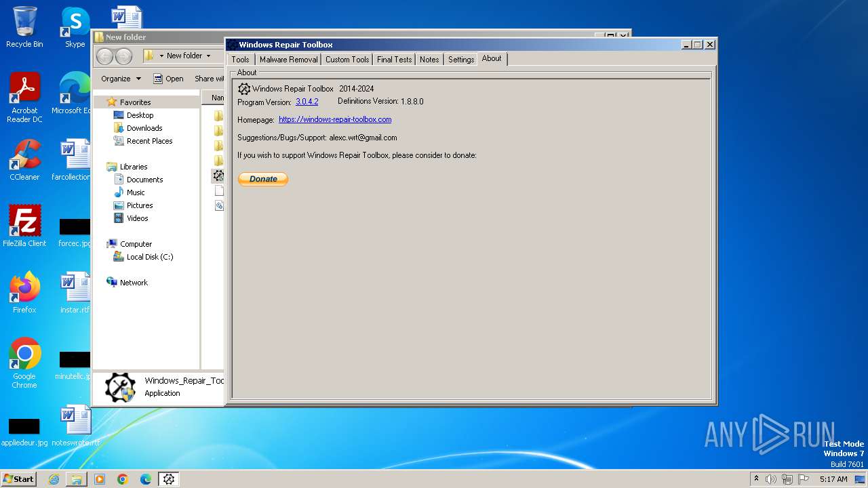
Task: Open the Custom Tools tab
Action: (x=347, y=60)
